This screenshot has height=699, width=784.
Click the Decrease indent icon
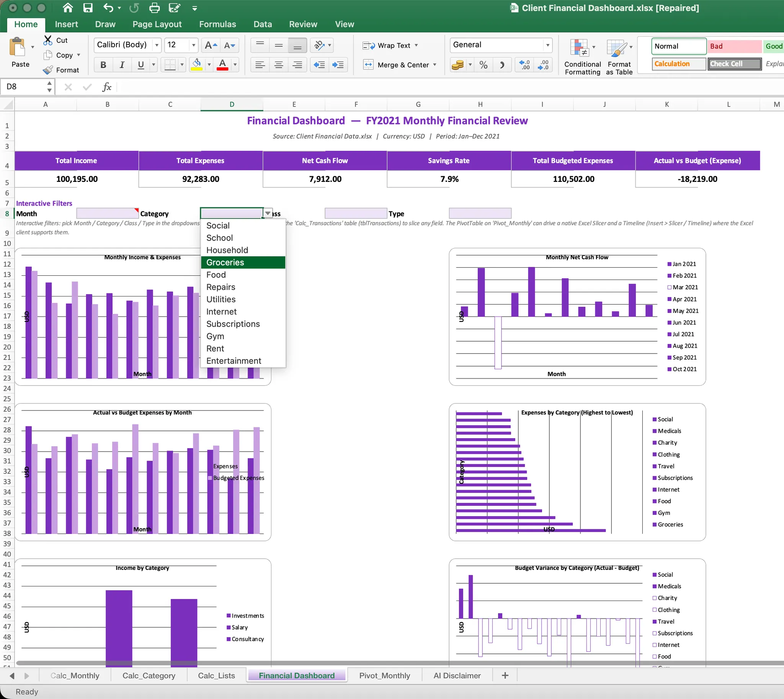(319, 65)
